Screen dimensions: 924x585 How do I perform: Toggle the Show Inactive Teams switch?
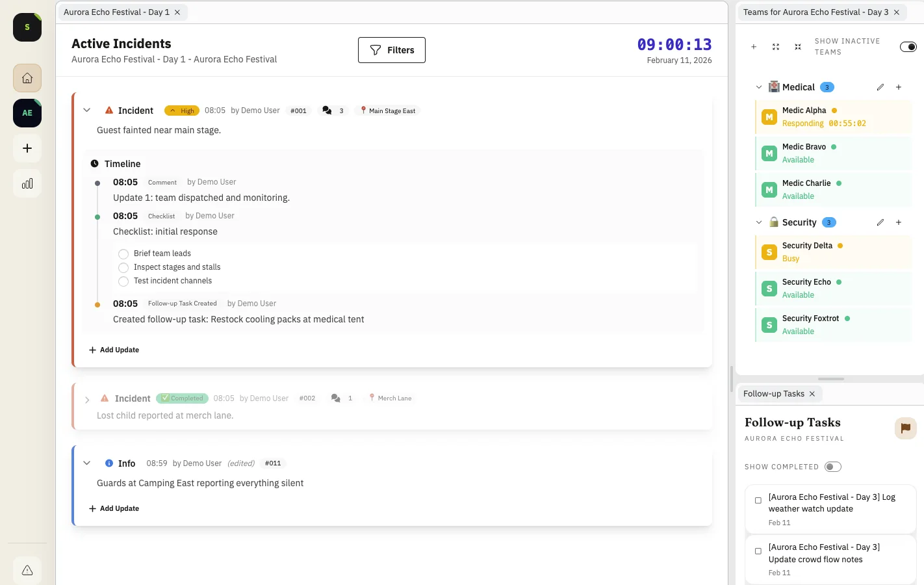point(908,46)
